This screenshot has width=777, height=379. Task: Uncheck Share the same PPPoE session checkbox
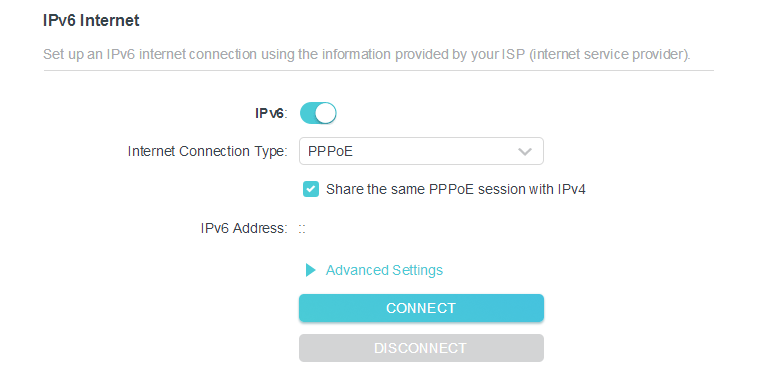[x=311, y=189]
